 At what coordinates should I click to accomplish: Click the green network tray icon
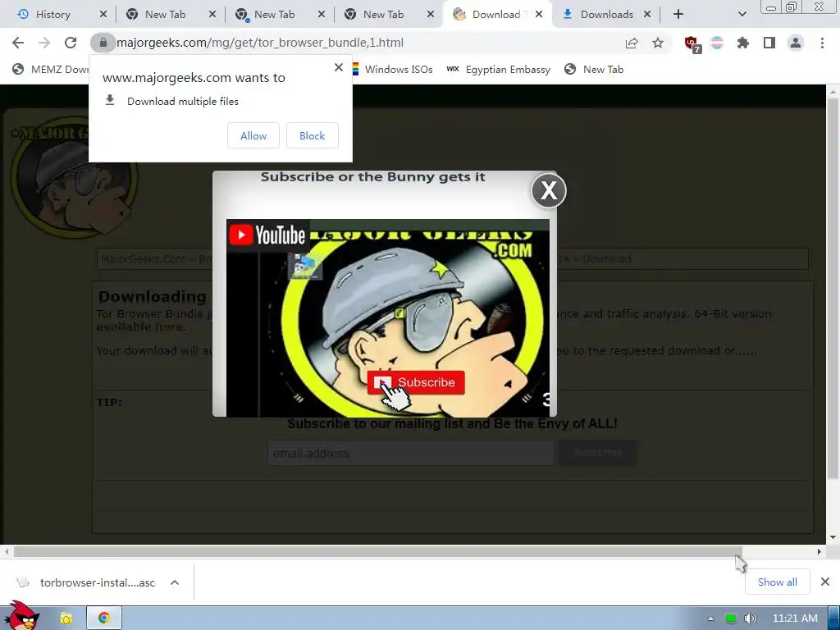tap(730, 619)
